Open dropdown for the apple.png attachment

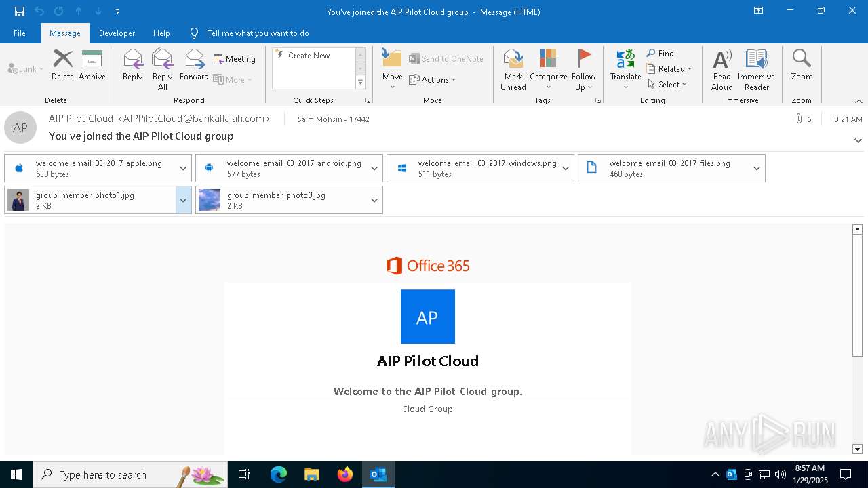[x=183, y=168]
